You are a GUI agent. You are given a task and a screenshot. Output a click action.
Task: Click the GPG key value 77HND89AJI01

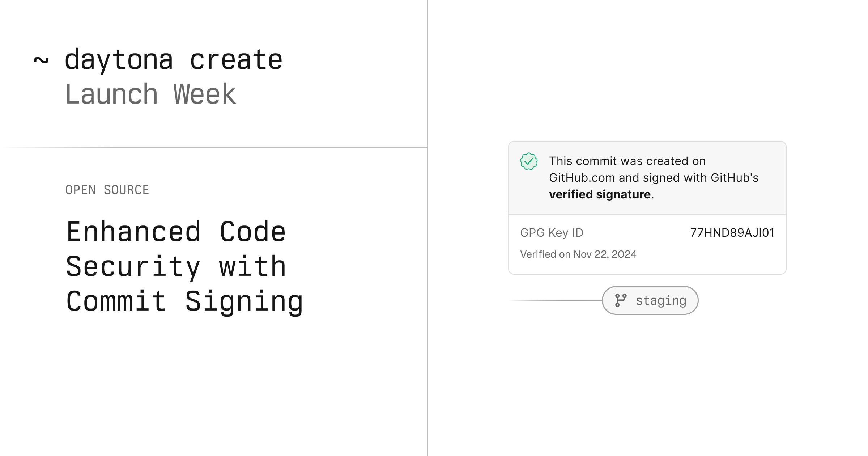732,233
